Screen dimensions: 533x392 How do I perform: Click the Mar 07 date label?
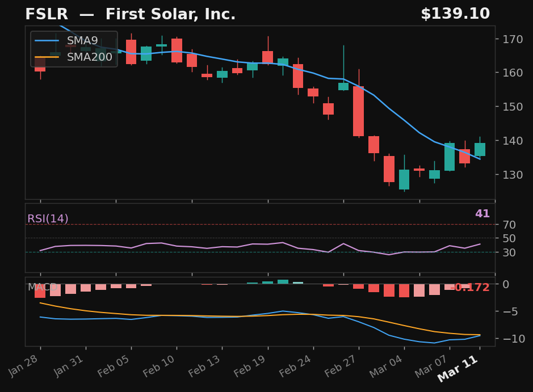click(432, 366)
